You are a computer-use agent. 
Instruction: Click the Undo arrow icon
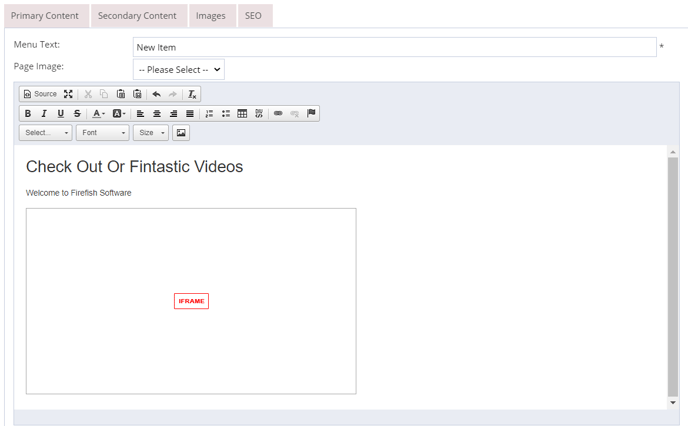(156, 94)
